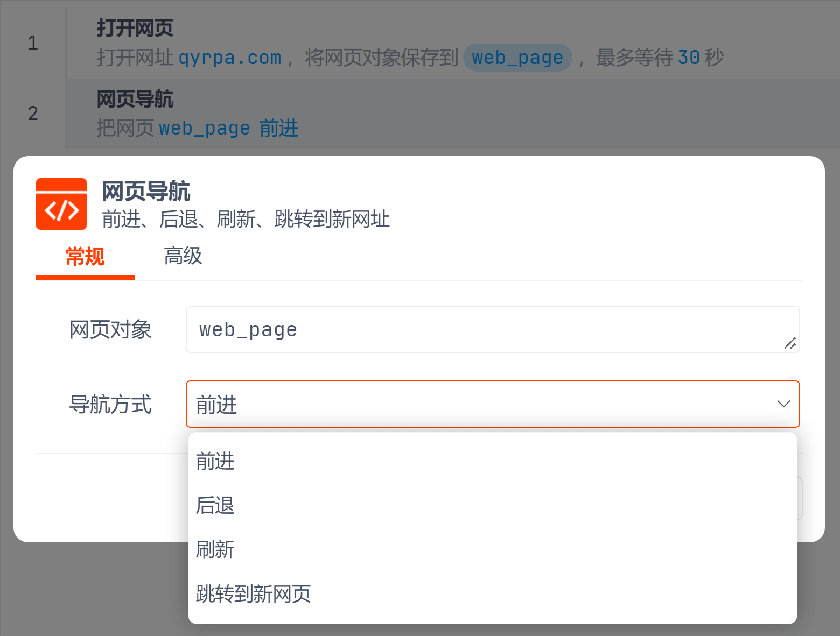This screenshot has height=636, width=840.
Task: Open the 高级 tab
Action: 183,257
